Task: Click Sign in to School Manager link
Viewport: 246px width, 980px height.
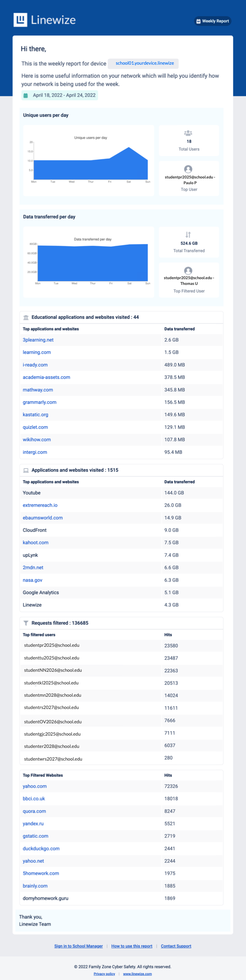Action: point(79,946)
